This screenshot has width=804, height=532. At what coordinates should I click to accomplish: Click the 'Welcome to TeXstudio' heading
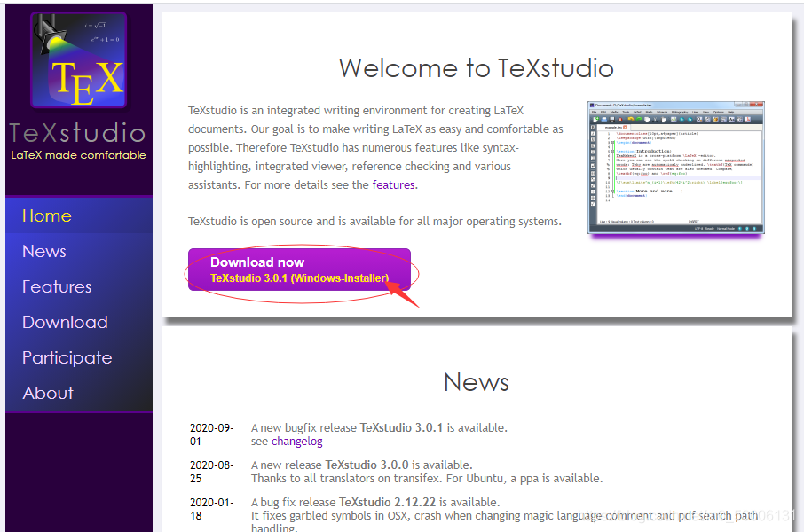point(477,68)
